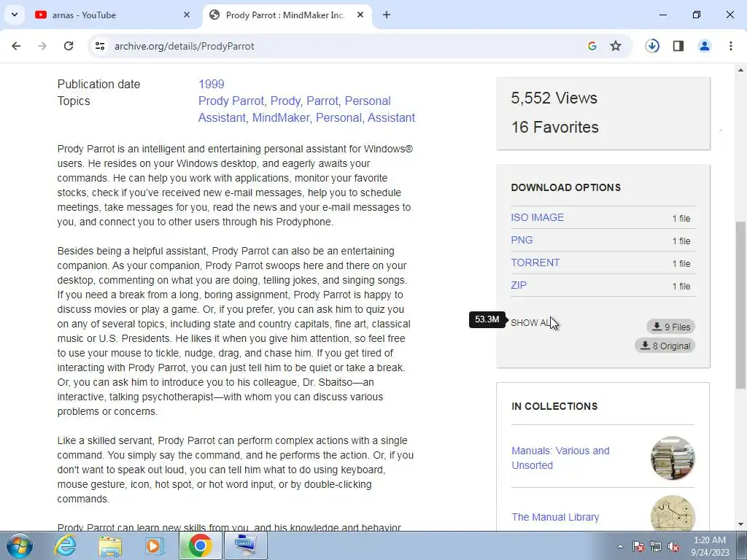Open a new browser tab

[x=387, y=15]
